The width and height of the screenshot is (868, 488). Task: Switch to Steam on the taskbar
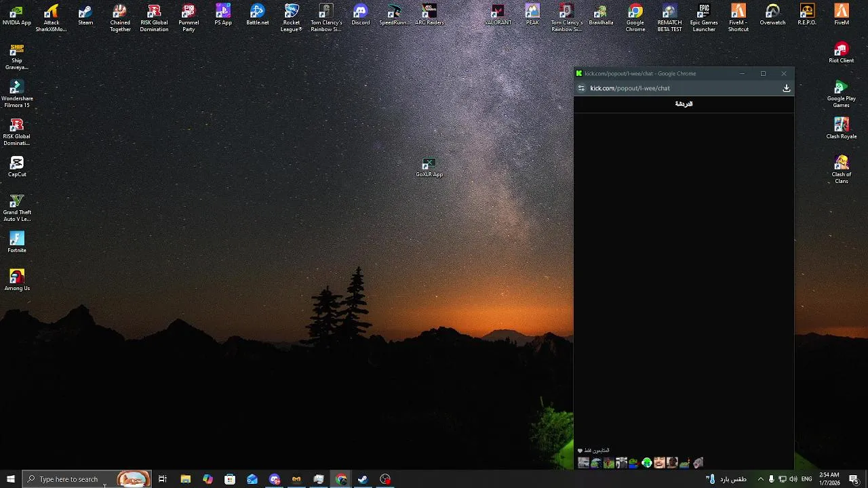coord(363,479)
